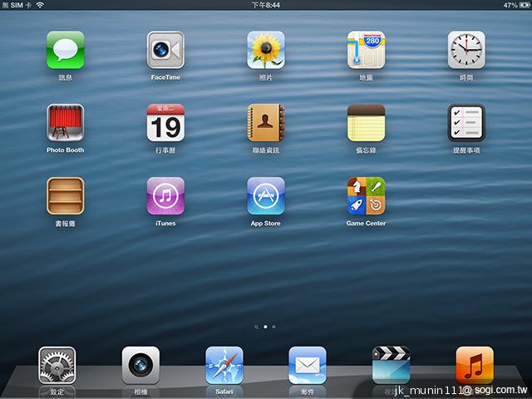Open the yellow Notes app
This screenshot has width=532, height=399.
point(366,123)
